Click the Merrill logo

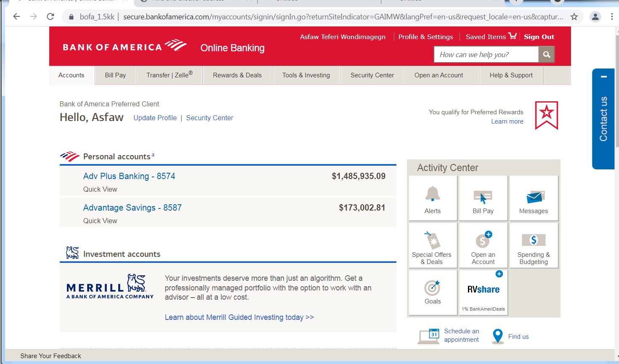click(x=110, y=287)
